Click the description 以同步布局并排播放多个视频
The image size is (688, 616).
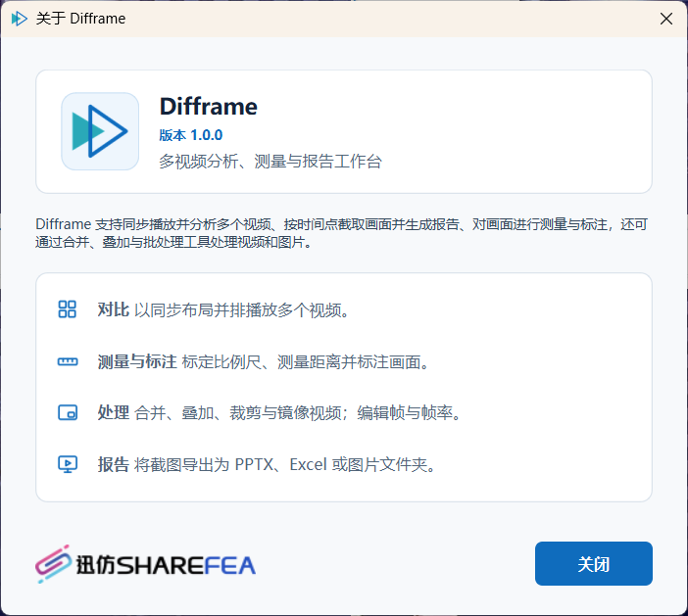pos(242,310)
